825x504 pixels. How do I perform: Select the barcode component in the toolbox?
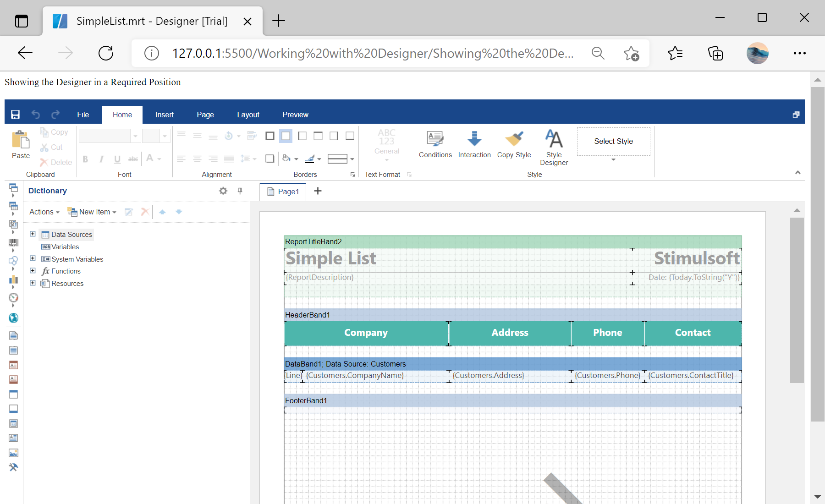(13, 243)
